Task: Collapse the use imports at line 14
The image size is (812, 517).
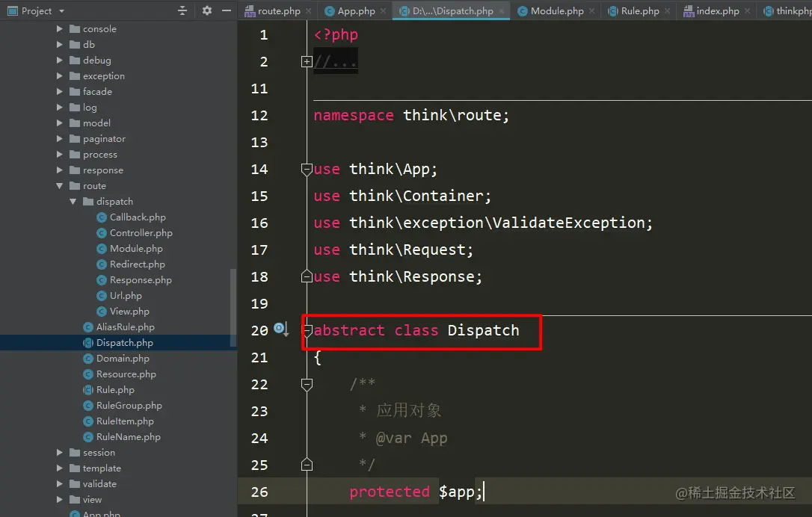Action: [x=307, y=170]
